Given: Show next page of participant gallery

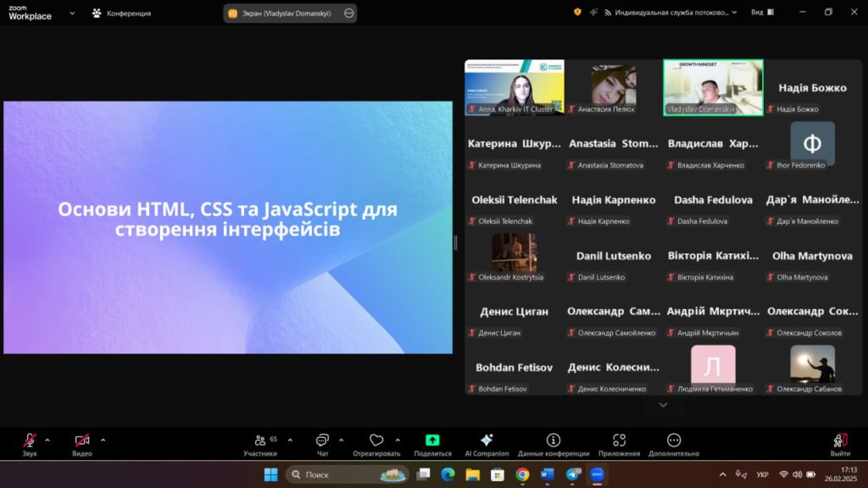Looking at the screenshot, I should (663, 405).
